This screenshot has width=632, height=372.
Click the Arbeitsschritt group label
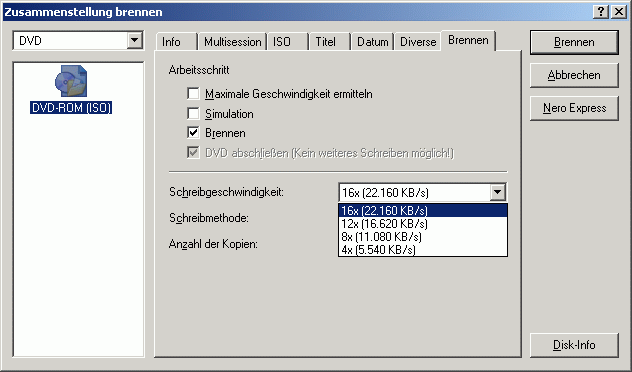199,70
